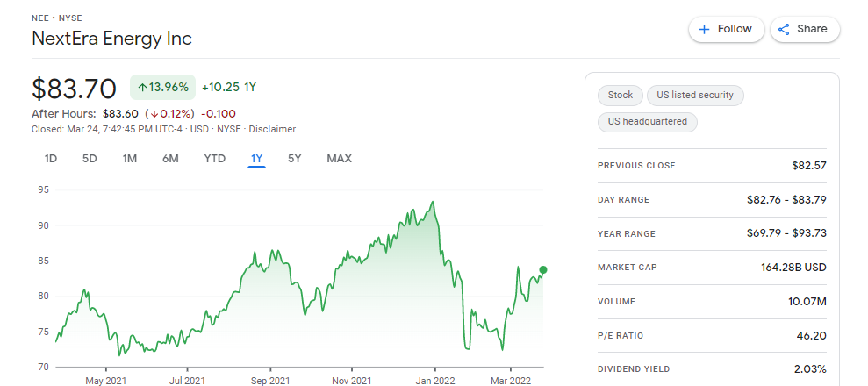Click the share icon beside Share
This screenshot has width=868, height=386.
(784, 29)
